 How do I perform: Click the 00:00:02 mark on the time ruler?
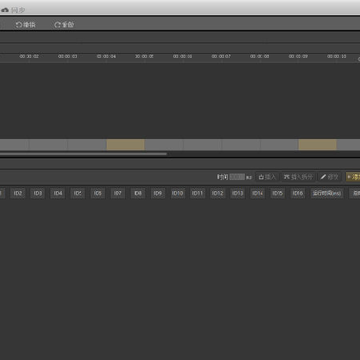(29, 57)
